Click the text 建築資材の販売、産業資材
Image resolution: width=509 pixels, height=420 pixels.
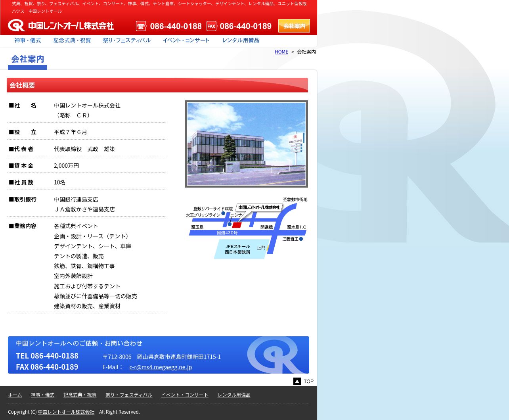[x=87, y=306]
